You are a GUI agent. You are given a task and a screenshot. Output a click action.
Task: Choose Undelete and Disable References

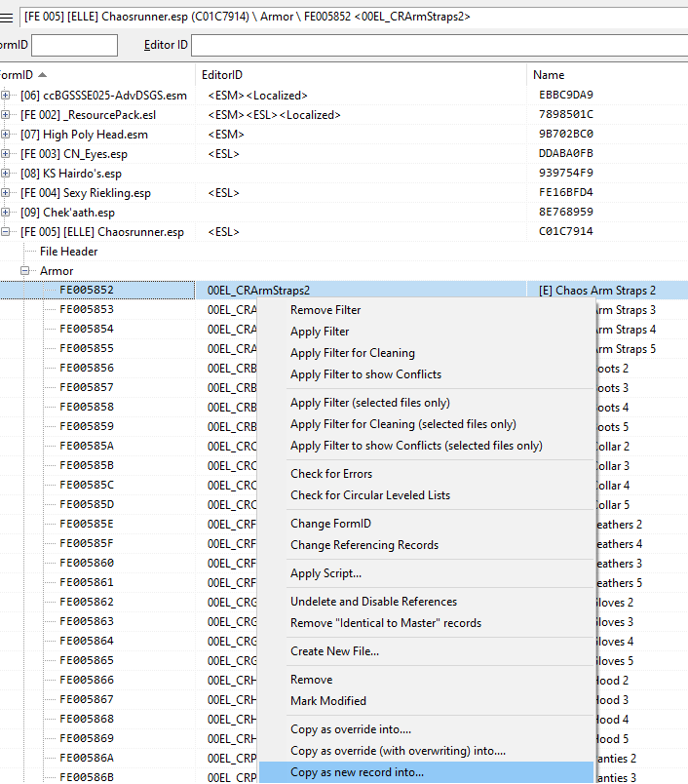tap(374, 602)
